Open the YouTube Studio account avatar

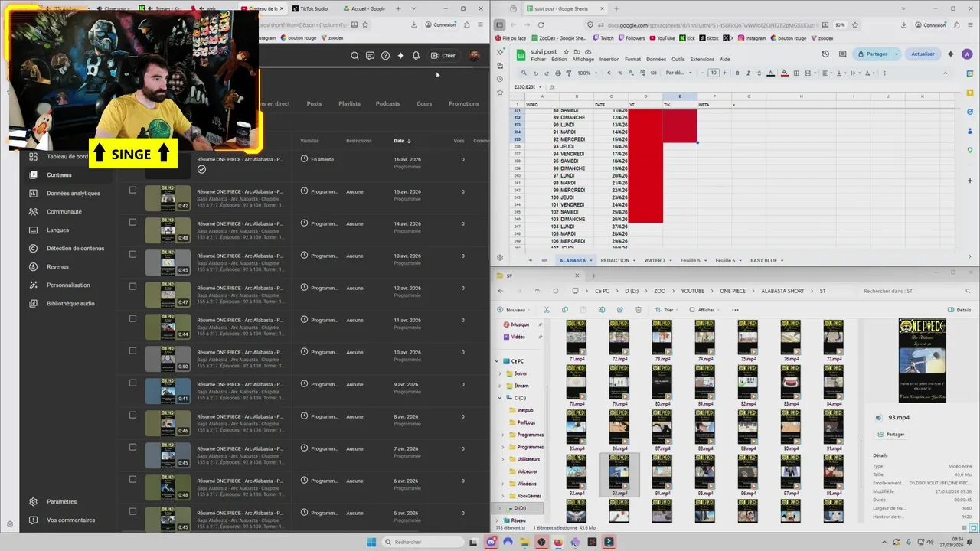tap(474, 55)
